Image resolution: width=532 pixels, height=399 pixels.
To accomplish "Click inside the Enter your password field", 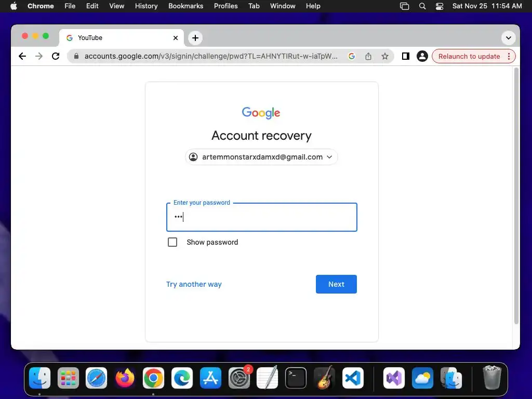I will click(262, 217).
